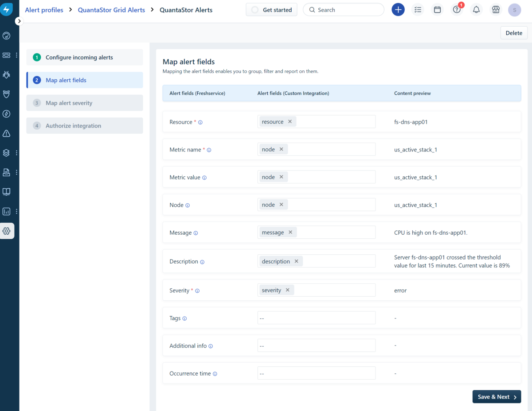Screen dimensions: 532x411
Task: Open the notifications bell icon
Action: pyautogui.click(x=476, y=10)
